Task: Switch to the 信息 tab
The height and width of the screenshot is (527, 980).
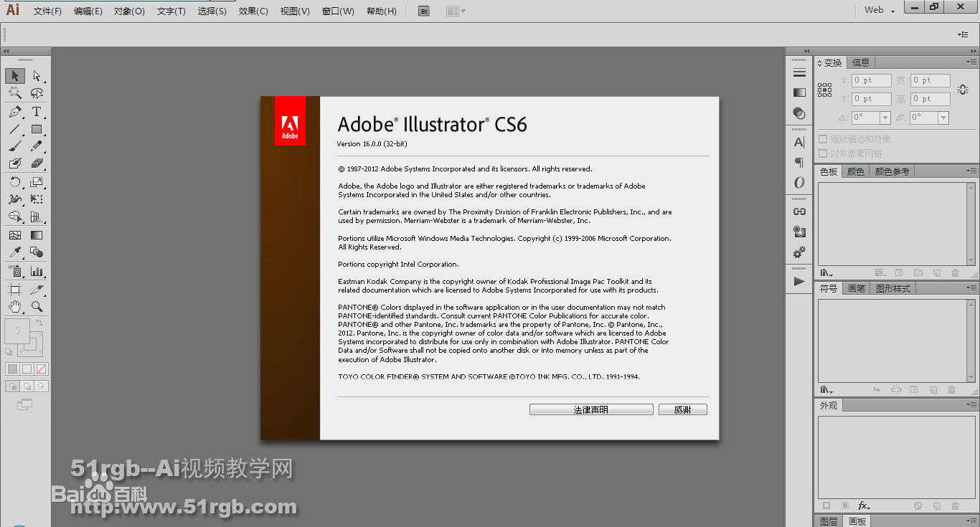Action: click(861, 62)
